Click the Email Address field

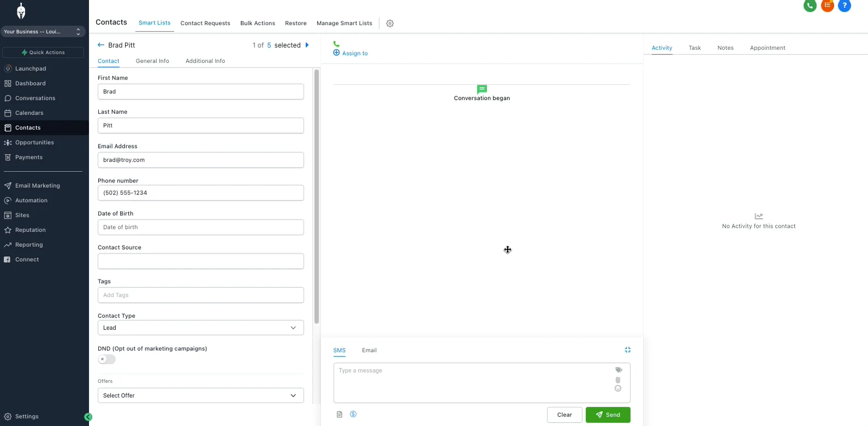(x=201, y=160)
